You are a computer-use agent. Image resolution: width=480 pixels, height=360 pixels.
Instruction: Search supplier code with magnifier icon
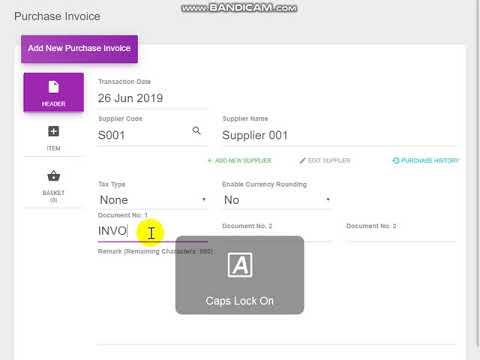[197, 131]
